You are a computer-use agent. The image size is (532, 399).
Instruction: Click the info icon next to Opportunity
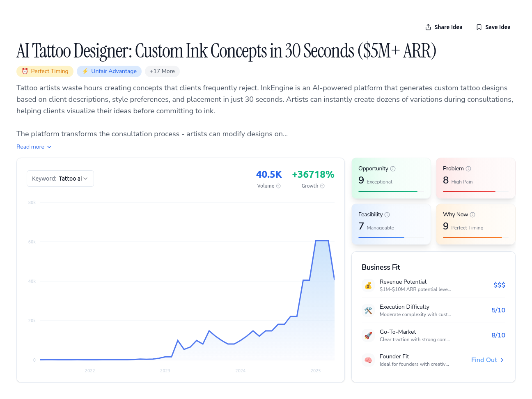click(393, 169)
